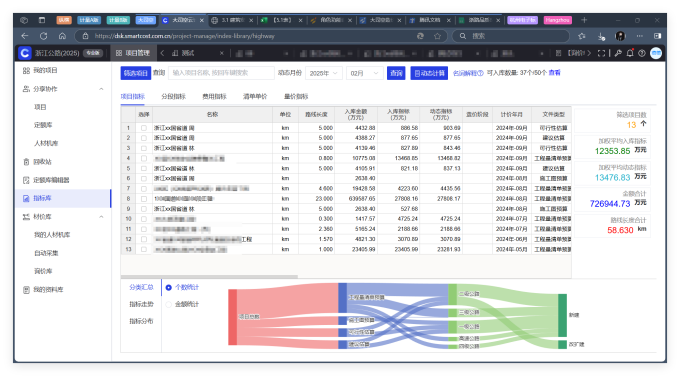
Task: Open 回收站 trash icon in sidebar
Action: click(26, 162)
